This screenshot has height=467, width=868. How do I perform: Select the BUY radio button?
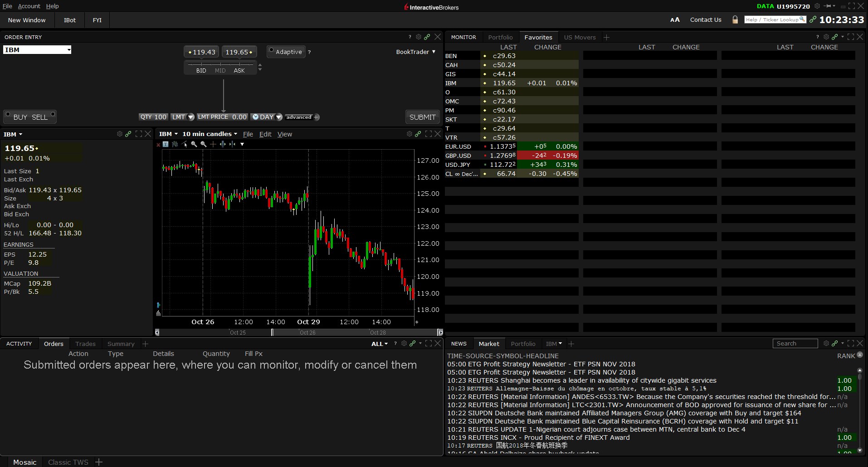(x=8, y=114)
